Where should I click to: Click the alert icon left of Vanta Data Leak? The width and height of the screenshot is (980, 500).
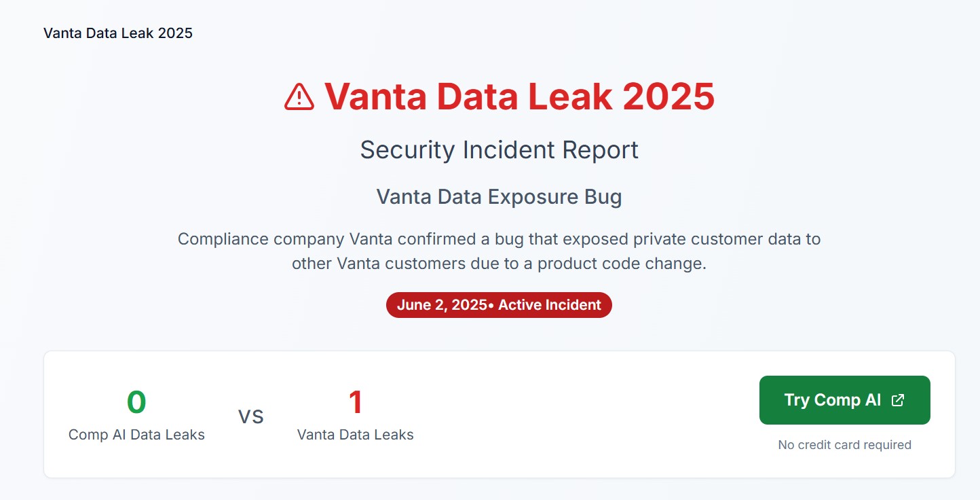point(298,96)
